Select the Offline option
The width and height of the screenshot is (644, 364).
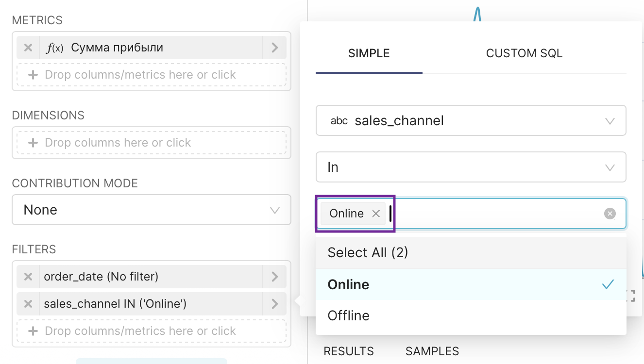(348, 315)
